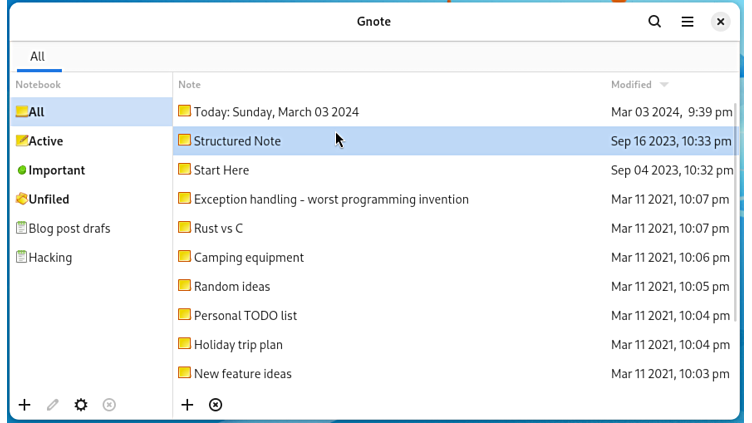Open the Camping equipment note
The image size is (752, 423).
[248, 257]
